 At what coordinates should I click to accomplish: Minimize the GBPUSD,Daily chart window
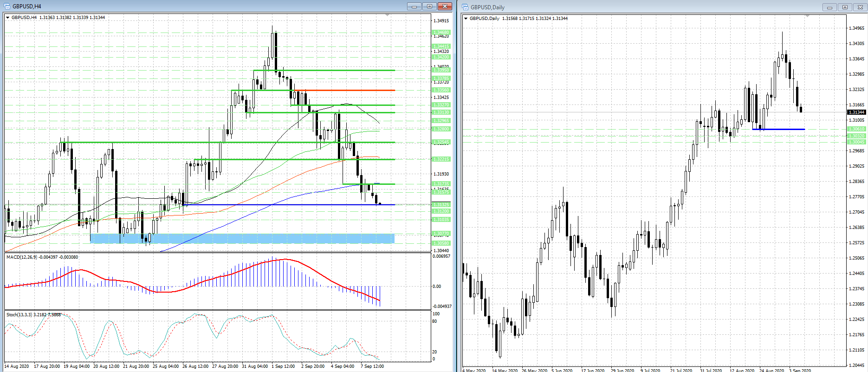[x=829, y=7]
